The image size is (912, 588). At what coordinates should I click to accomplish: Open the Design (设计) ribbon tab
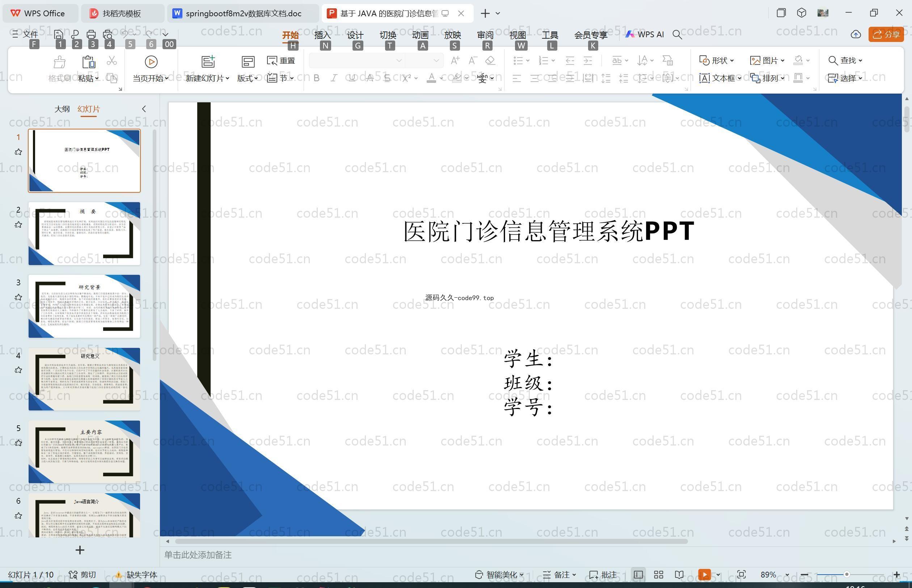tap(355, 35)
